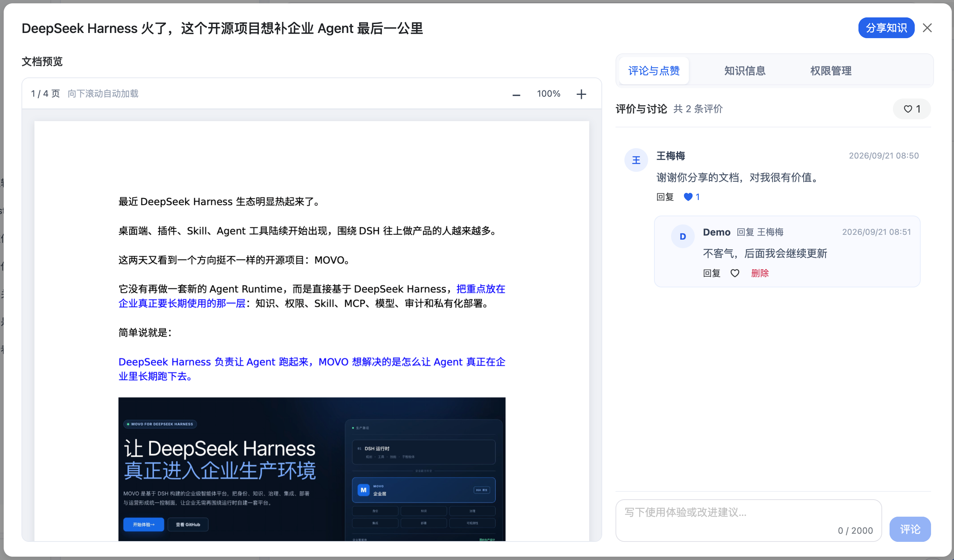Image resolution: width=954 pixels, height=560 pixels.
Task: Click the 100% zoom level value
Action: coord(548,94)
